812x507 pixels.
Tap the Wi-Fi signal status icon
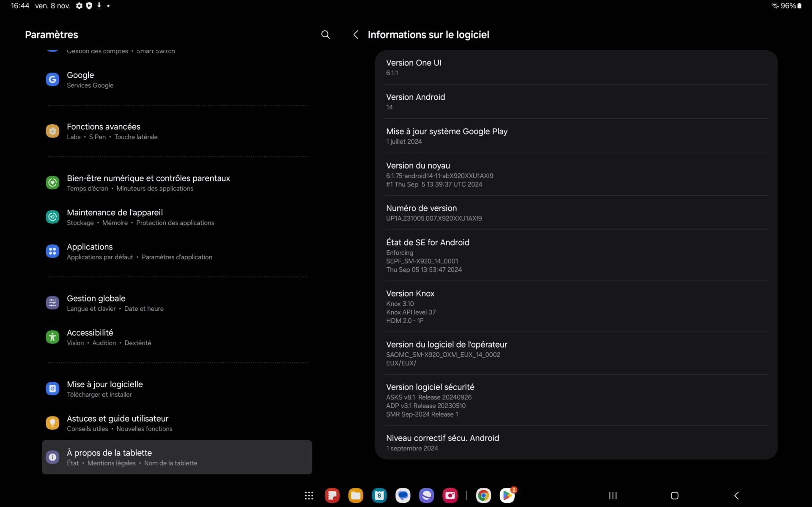coord(775,6)
